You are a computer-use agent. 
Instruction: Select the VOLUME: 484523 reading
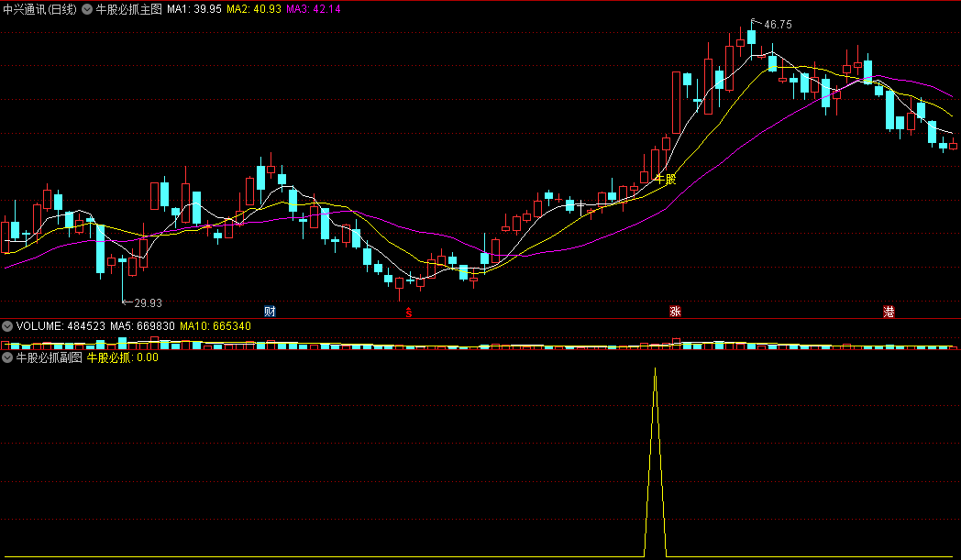coord(61,326)
